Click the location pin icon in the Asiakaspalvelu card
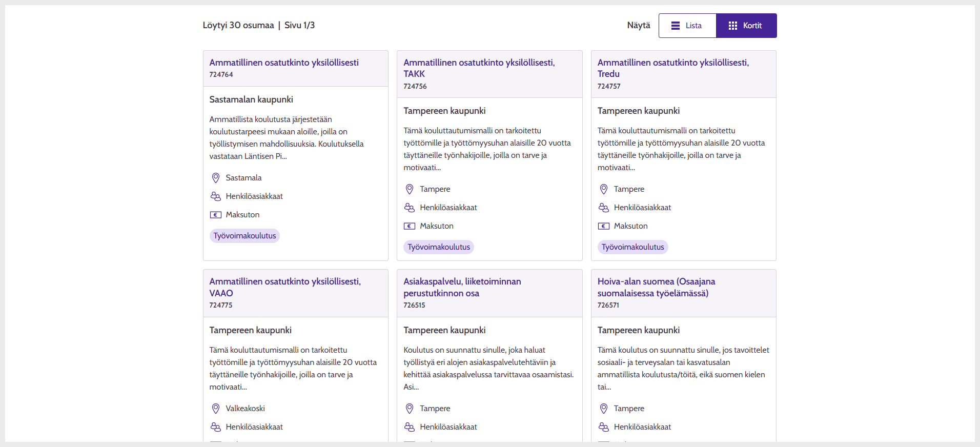This screenshot has width=980, height=447. (x=410, y=409)
